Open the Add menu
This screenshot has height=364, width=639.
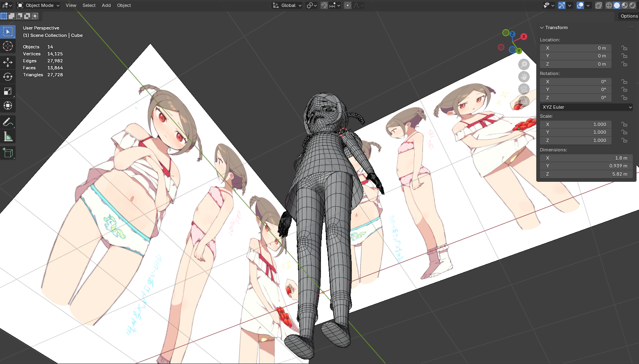106,5
